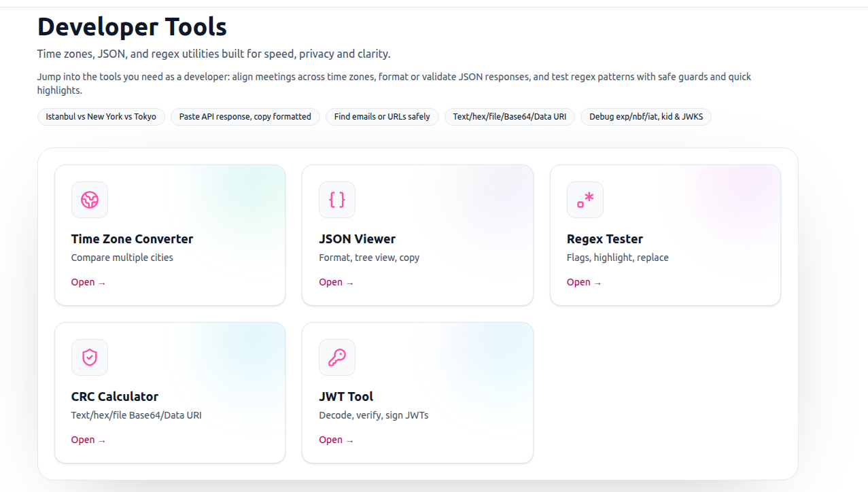Open the Regex Tester tool
Image resolution: width=868 pixels, height=492 pixels.
584,282
